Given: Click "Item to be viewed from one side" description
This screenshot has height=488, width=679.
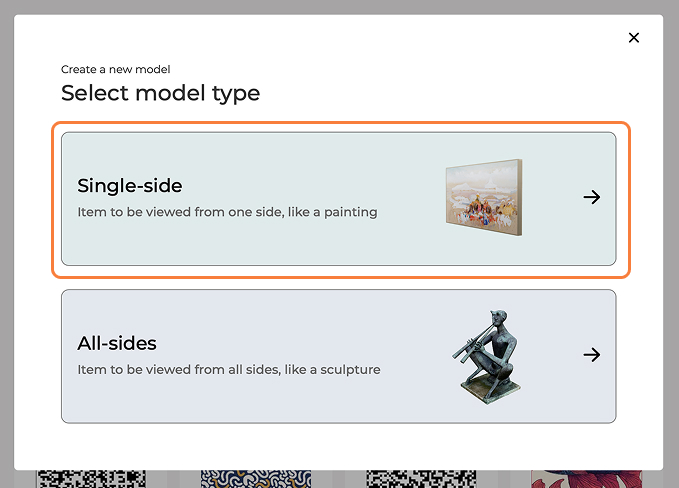Looking at the screenshot, I should (x=227, y=212).
